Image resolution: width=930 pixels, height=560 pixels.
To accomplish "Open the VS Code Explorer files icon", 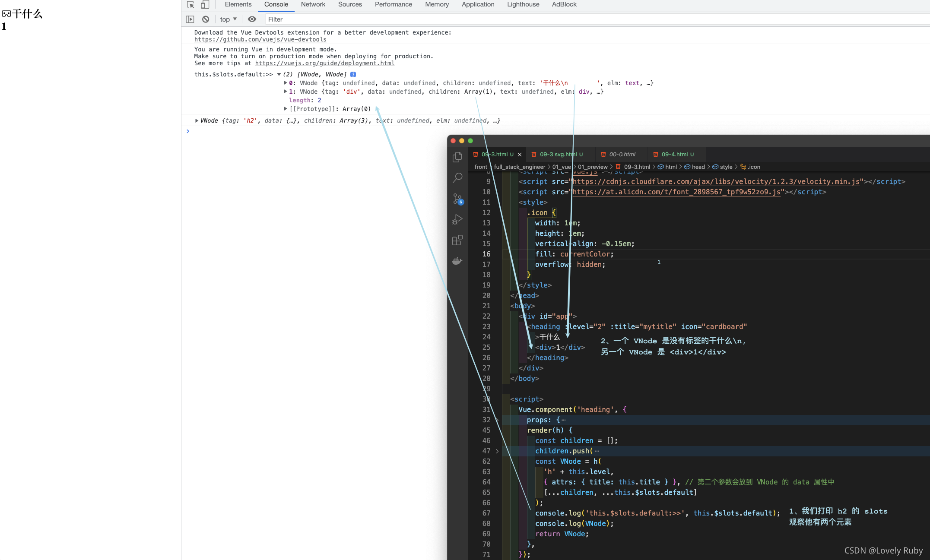I will tap(457, 157).
